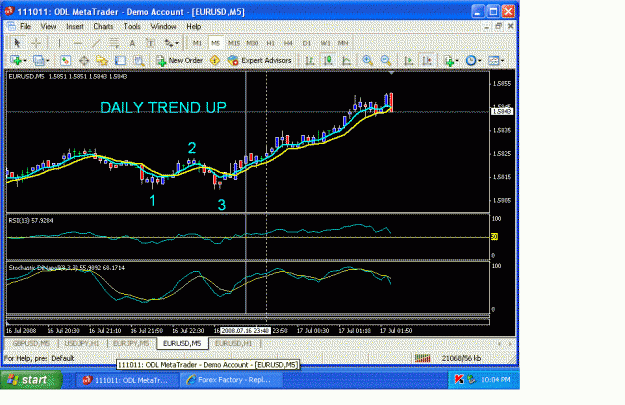Activate the Crosshair tool
This screenshot has width=625, height=405.
[x=36, y=43]
